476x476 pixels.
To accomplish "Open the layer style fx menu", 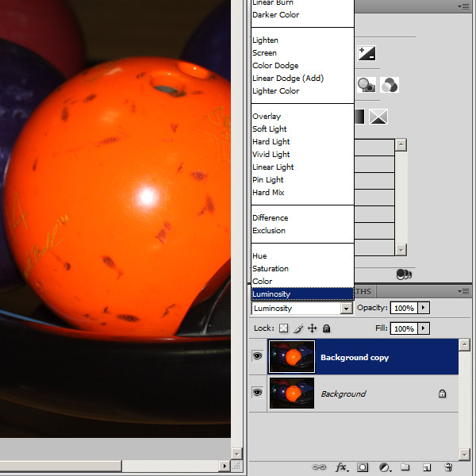I will pos(342,467).
